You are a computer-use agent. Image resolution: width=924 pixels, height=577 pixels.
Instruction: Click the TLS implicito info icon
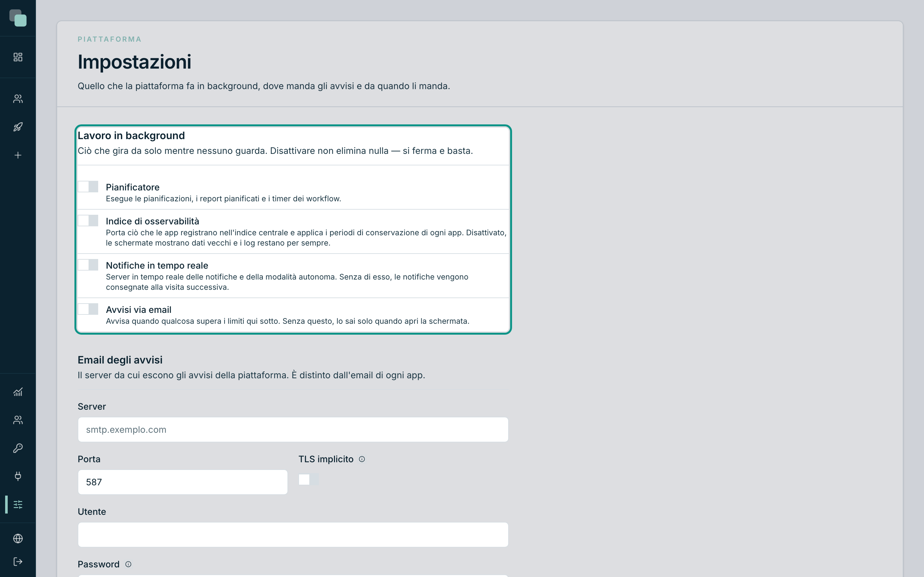click(x=362, y=459)
